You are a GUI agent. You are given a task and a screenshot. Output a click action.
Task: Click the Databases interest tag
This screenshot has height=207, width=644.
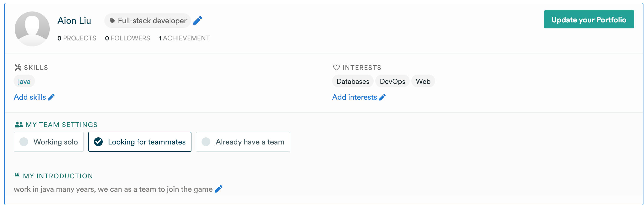(x=353, y=81)
